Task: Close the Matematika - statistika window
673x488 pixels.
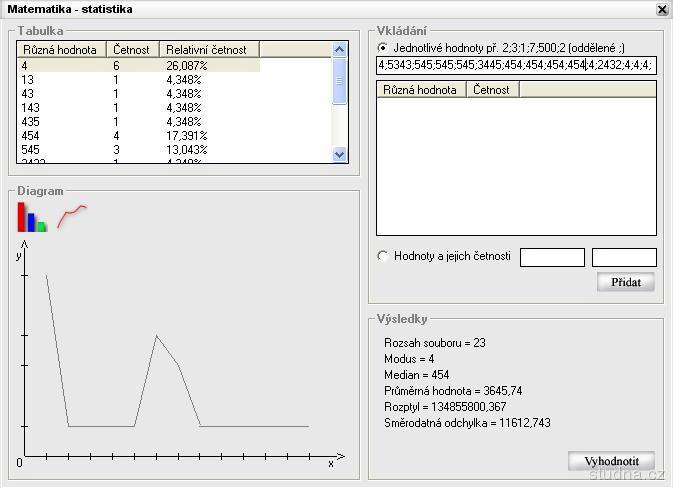Action: (x=661, y=9)
